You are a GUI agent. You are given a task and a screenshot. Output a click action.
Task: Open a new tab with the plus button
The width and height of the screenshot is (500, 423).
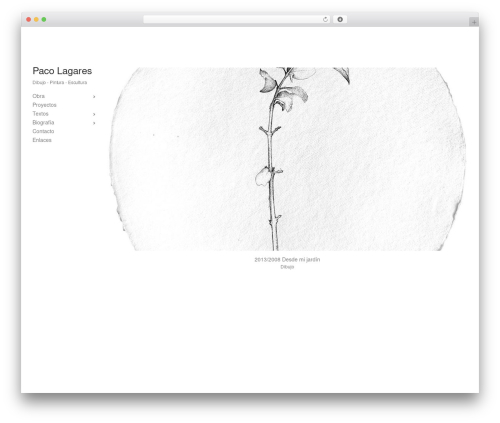click(x=474, y=22)
